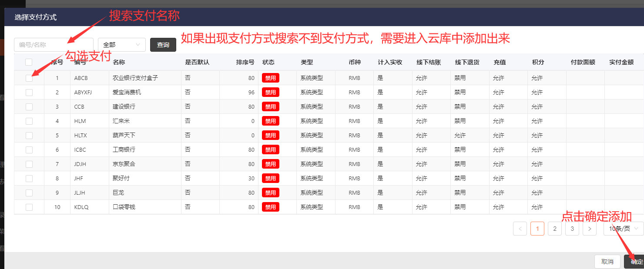The width and height of the screenshot is (644, 269).
Task: Toggle the select-all checkbox in table header
Action: point(29,62)
